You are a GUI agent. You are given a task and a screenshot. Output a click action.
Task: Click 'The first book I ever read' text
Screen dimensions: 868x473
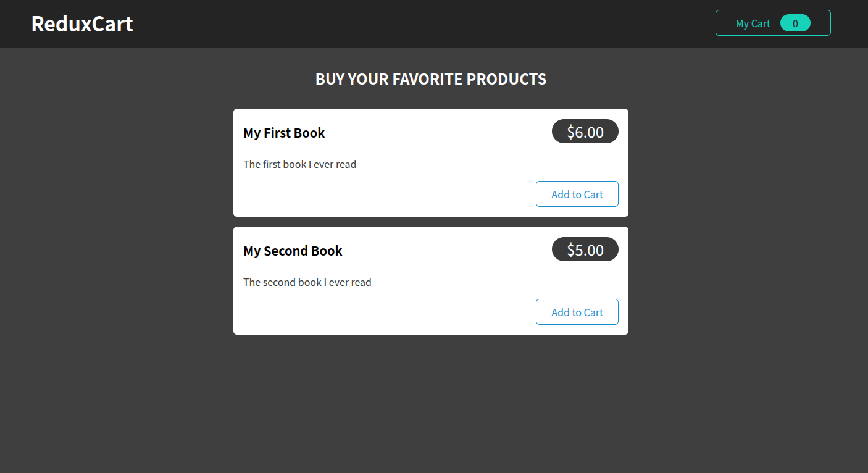(299, 164)
